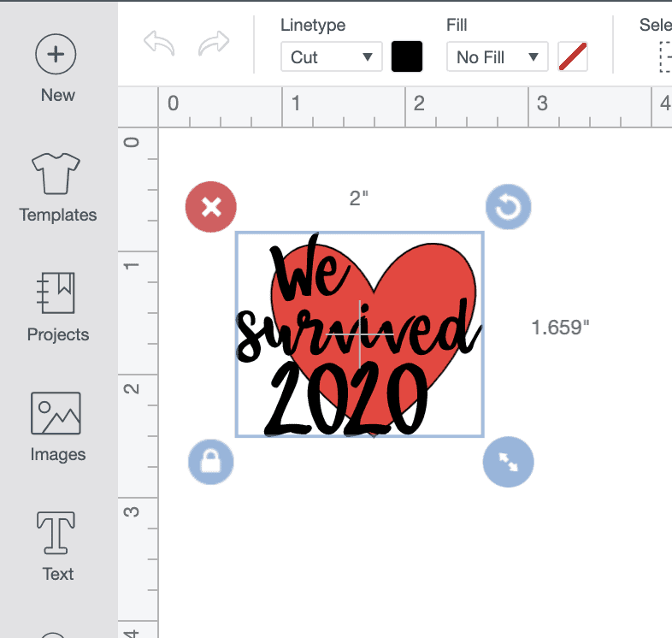Viewport: 672px width, 638px height.
Task: Click the black Linetype color swatch
Action: (x=407, y=57)
